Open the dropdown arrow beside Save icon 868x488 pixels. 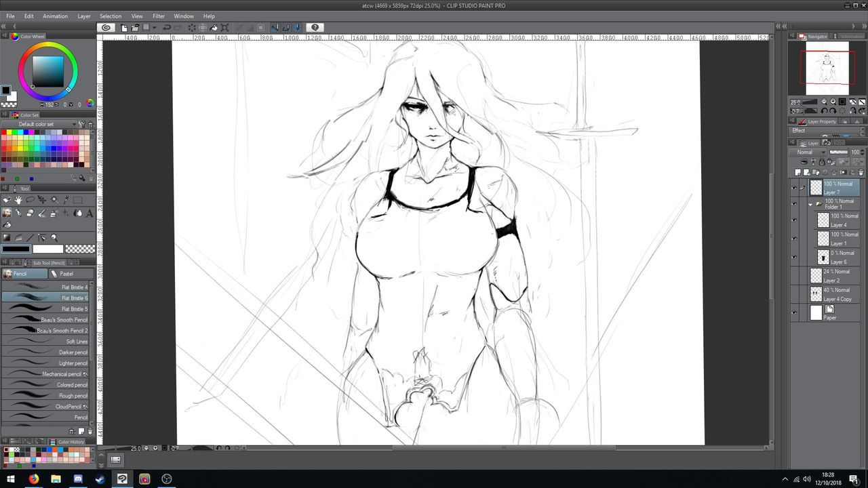(x=155, y=27)
